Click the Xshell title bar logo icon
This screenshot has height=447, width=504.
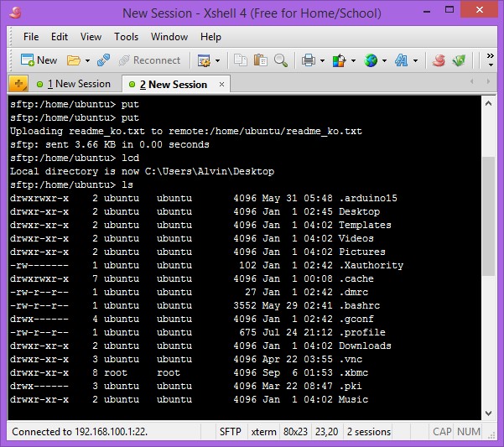click(15, 13)
